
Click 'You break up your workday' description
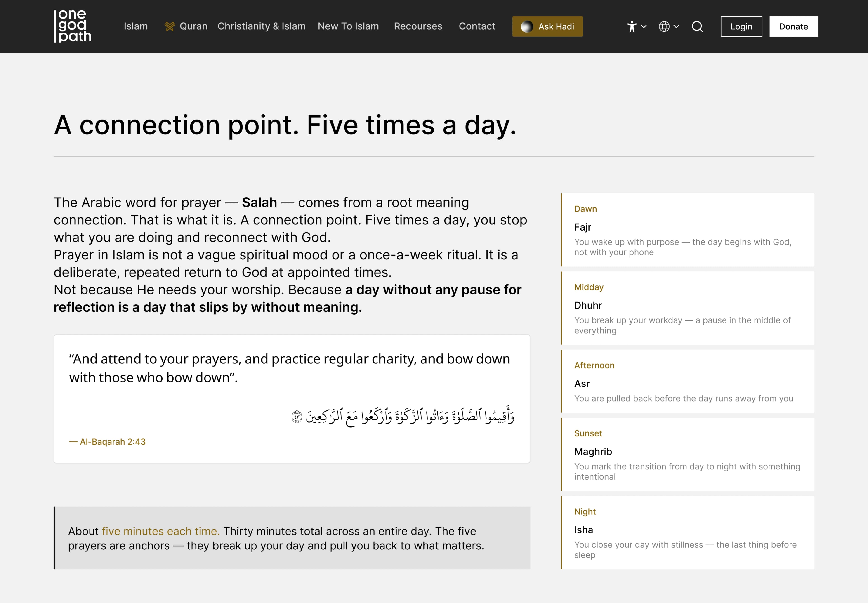[x=682, y=325]
